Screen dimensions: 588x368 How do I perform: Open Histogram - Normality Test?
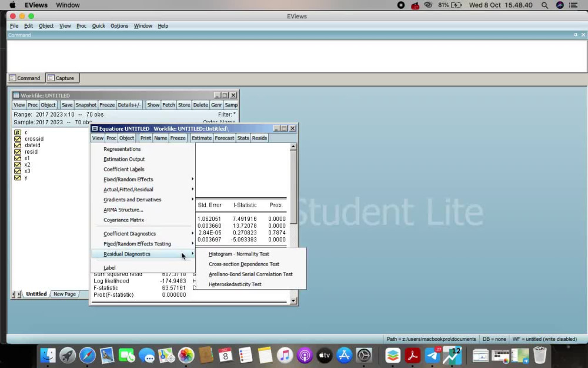(239, 254)
